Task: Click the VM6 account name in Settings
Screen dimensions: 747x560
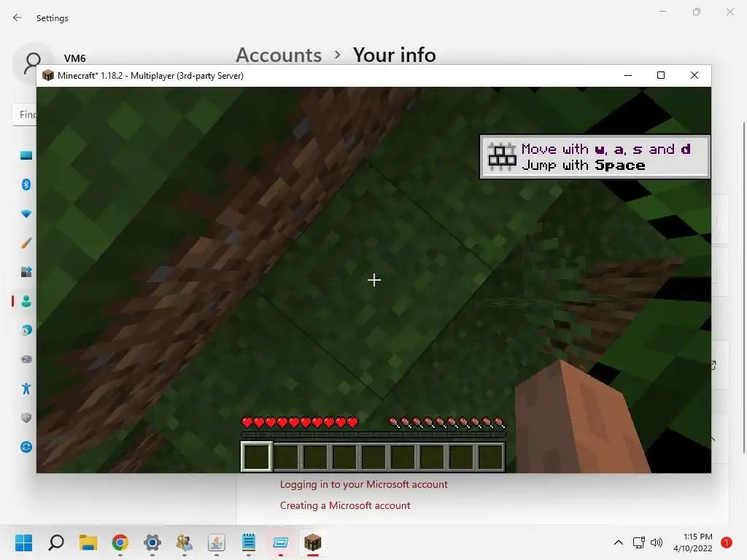Action: click(x=75, y=58)
